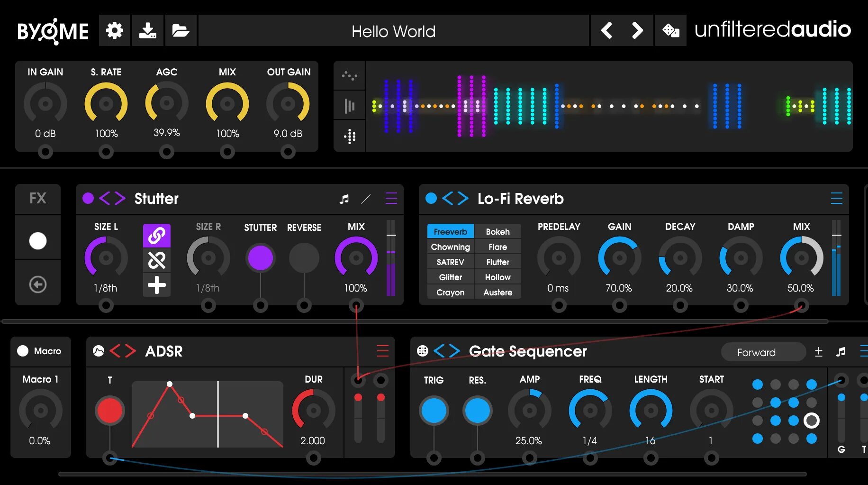Bypass the Lo-Fi Reverb module

(431, 198)
